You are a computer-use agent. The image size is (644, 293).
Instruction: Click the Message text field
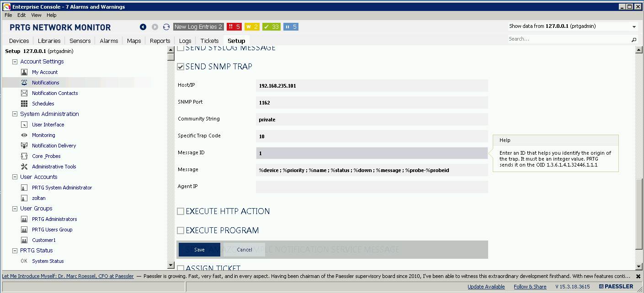point(372,170)
